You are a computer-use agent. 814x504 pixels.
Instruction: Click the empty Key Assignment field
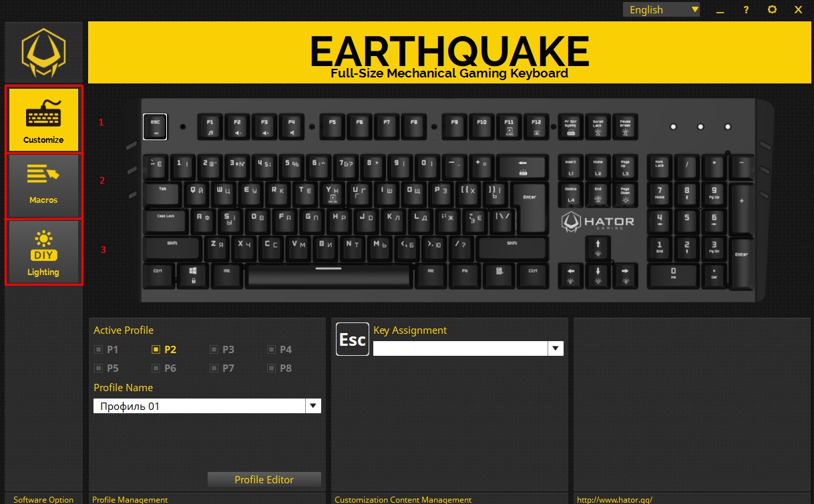[x=461, y=348]
